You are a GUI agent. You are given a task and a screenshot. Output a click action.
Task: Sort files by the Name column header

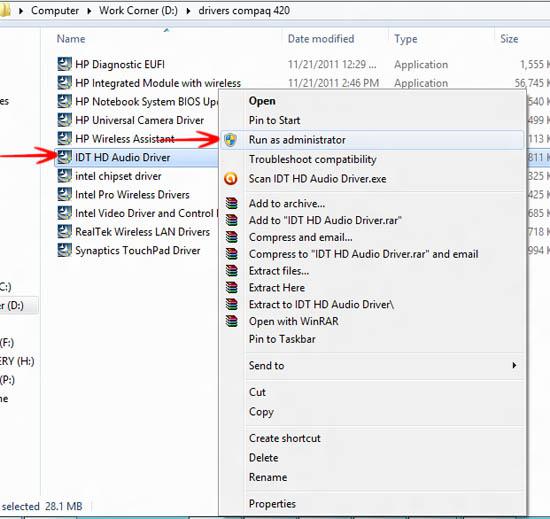coord(71,39)
